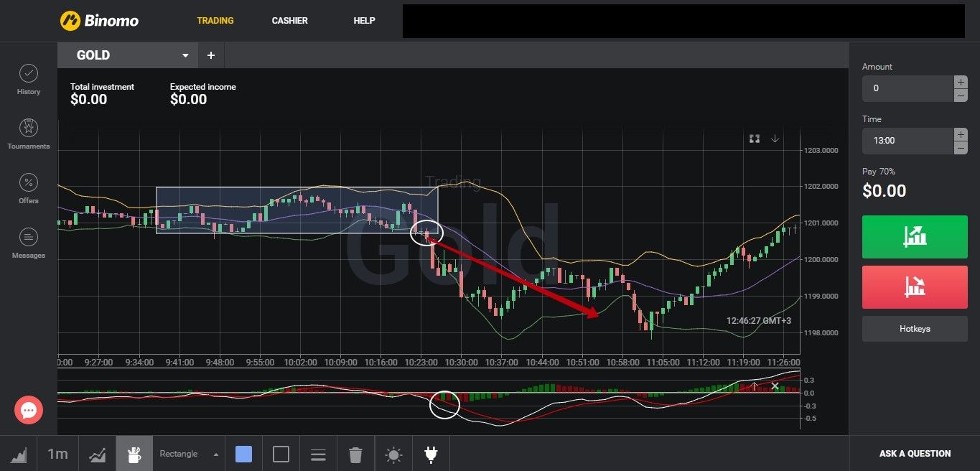This screenshot has height=471, width=980.
Task: Click ASK A QUESTION
Action: point(915,454)
